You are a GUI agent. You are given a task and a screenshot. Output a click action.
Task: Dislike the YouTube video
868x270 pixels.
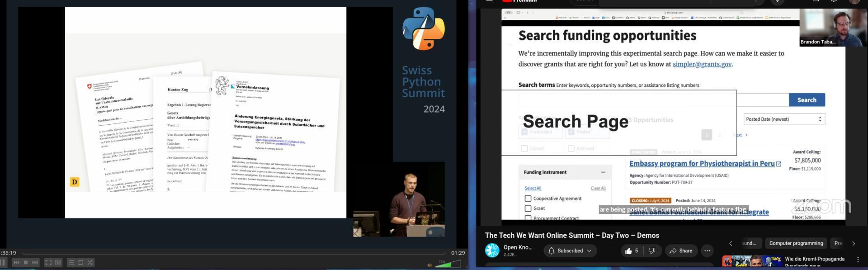click(652, 251)
